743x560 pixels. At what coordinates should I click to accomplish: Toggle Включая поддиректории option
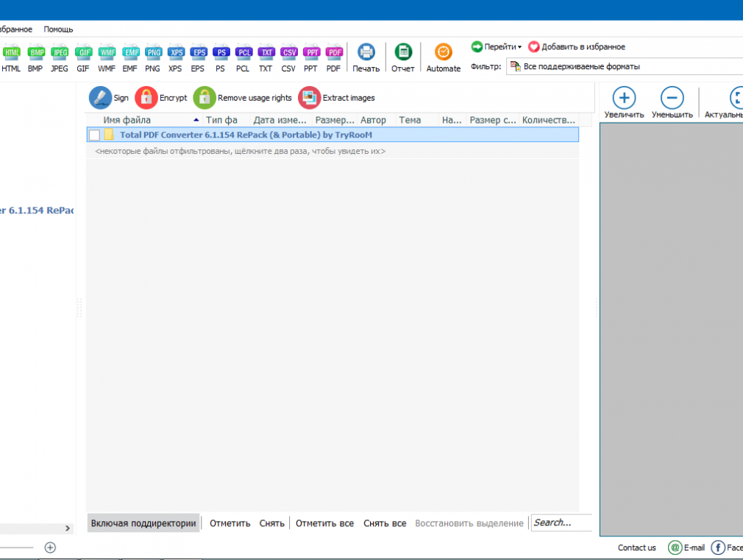click(x=143, y=523)
